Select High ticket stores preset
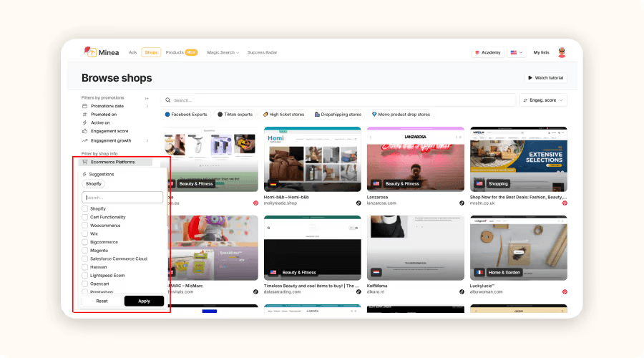 tap(284, 115)
